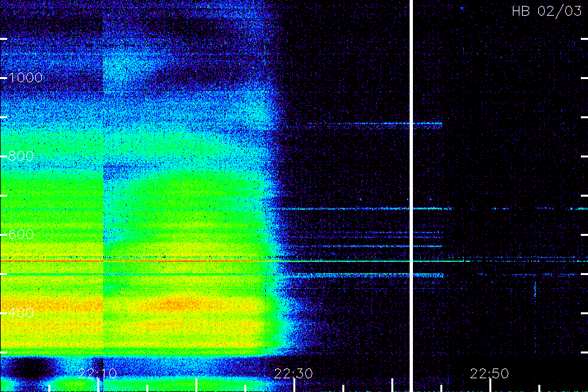Click the white vertical time marker line
Image resolution: width=588 pixels, height=392 pixels.
click(x=411, y=196)
